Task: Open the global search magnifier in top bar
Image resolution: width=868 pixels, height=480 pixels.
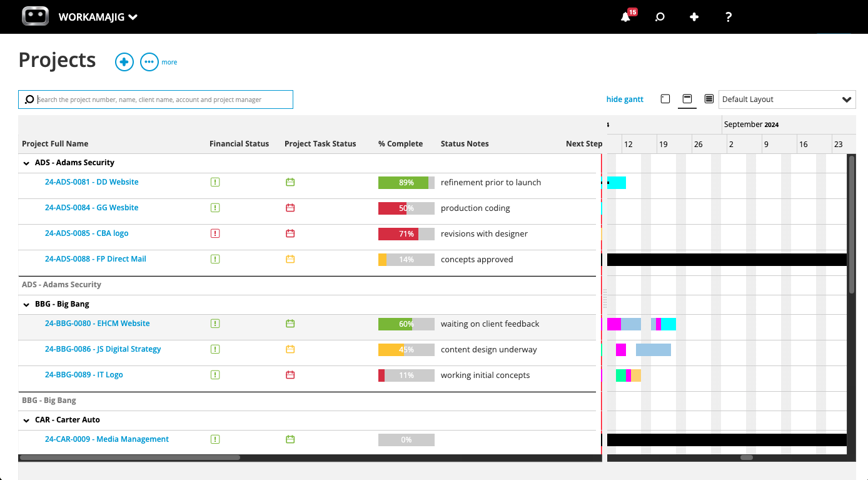Action: point(660,17)
